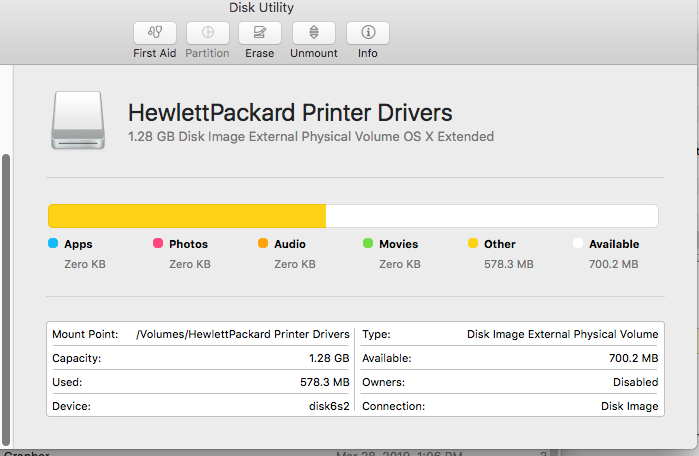Click the Used value in info table
This screenshot has height=456, width=699.
(325, 382)
